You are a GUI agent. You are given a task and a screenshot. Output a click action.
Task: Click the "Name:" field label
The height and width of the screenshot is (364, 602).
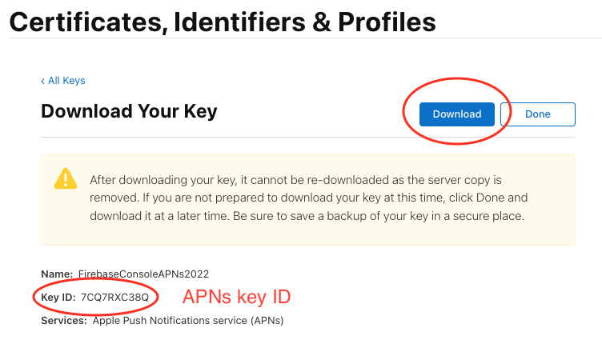pyautogui.click(x=56, y=274)
